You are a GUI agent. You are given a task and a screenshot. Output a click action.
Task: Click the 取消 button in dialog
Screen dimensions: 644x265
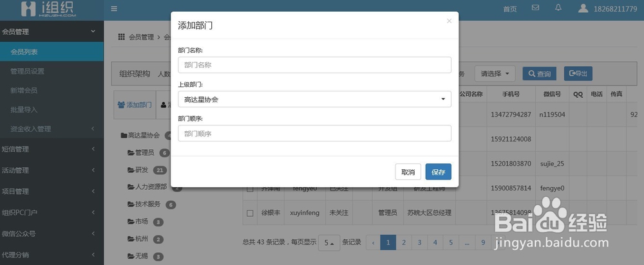(408, 172)
